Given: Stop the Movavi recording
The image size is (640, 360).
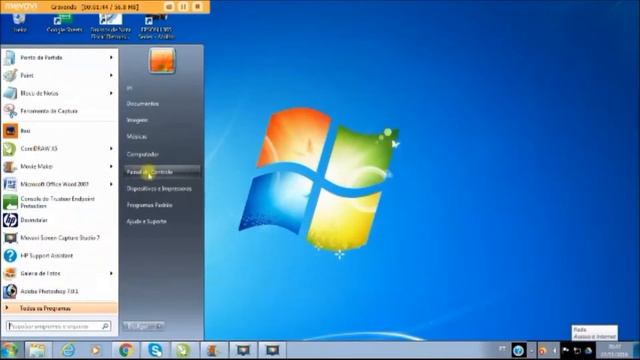Looking at the screenshot, I should pos(198,7).
